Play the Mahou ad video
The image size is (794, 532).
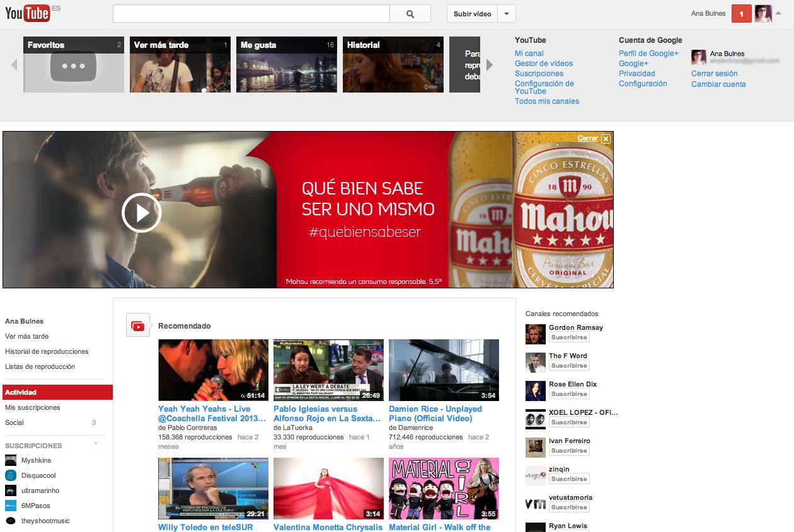(142, 213)
